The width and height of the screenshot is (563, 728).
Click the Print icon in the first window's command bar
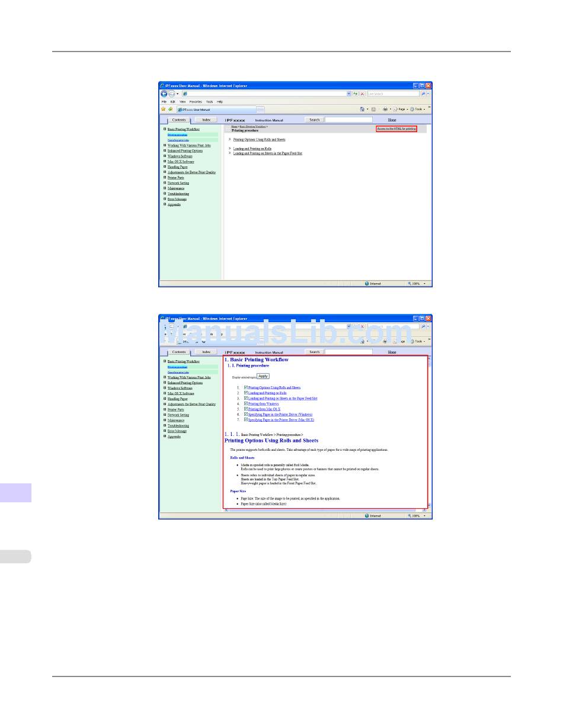click(x=385, y=109)
